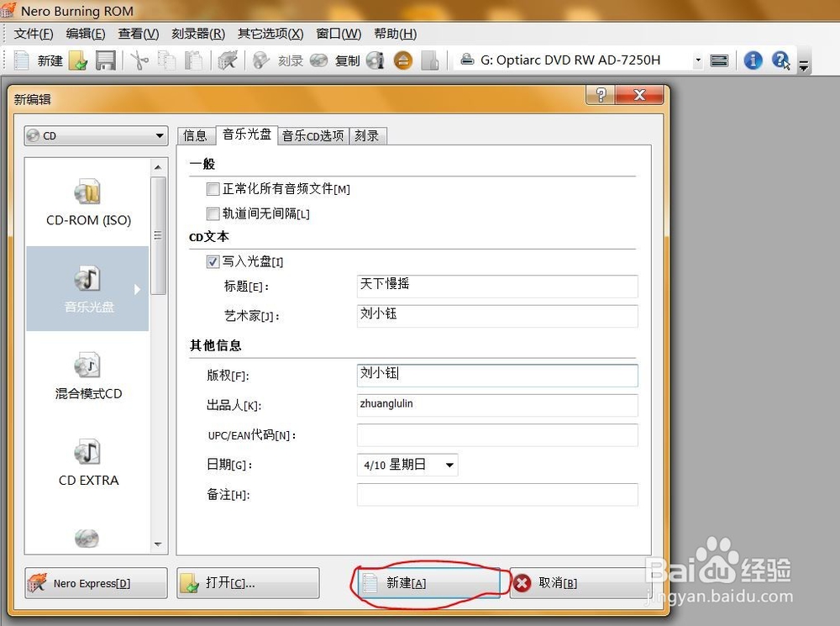840x626 pixels.
Task: Open 查看(V) menu
Action: (139, 34)
